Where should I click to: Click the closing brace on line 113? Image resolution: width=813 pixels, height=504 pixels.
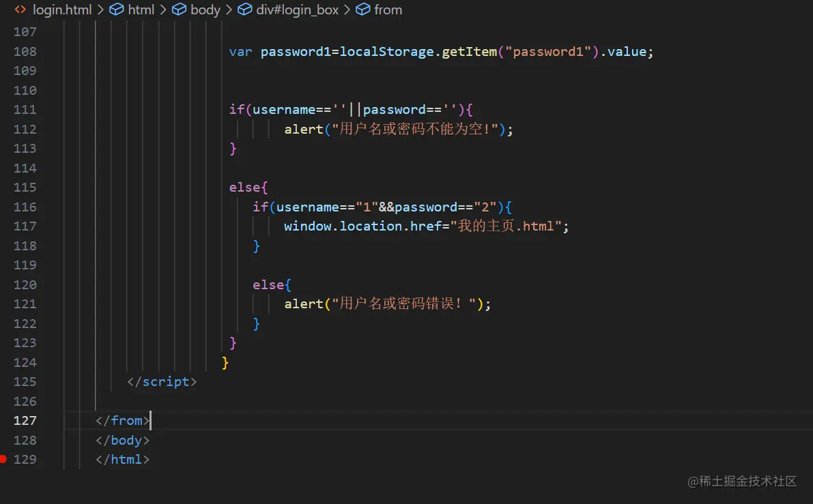[233, 149]
